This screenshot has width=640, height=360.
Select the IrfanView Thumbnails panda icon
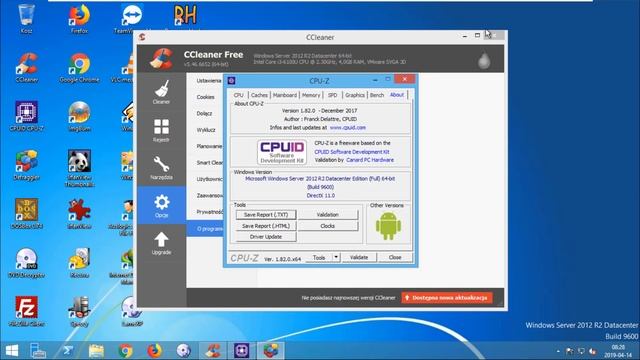[x=79, y=168]
